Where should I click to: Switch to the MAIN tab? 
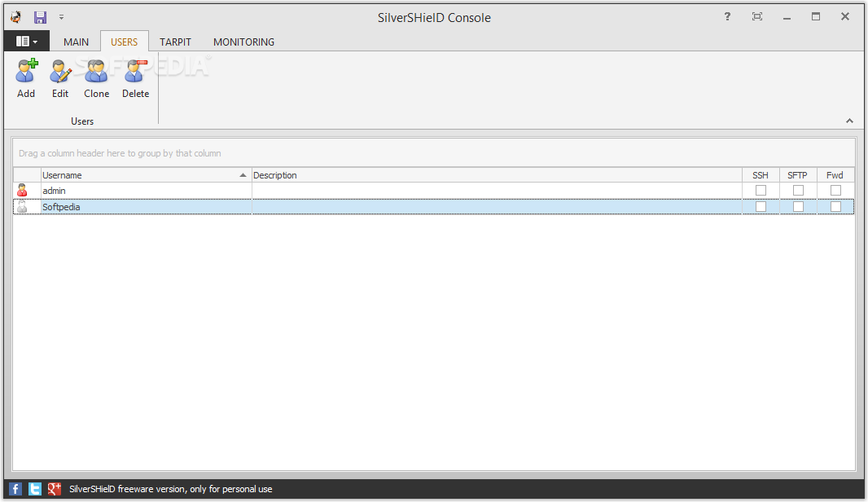coord(76,42)
